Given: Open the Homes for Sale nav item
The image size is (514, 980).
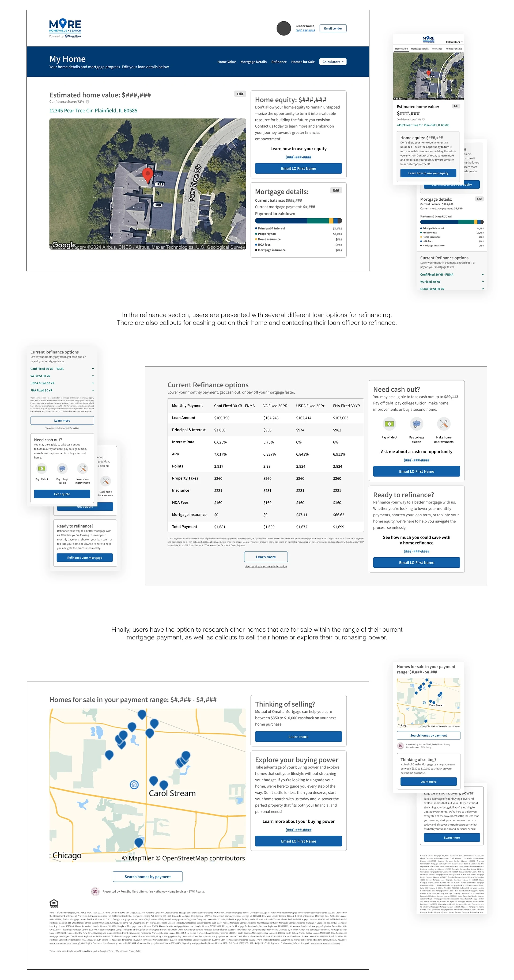Looking at the screenshot, I should coord(303,62).
